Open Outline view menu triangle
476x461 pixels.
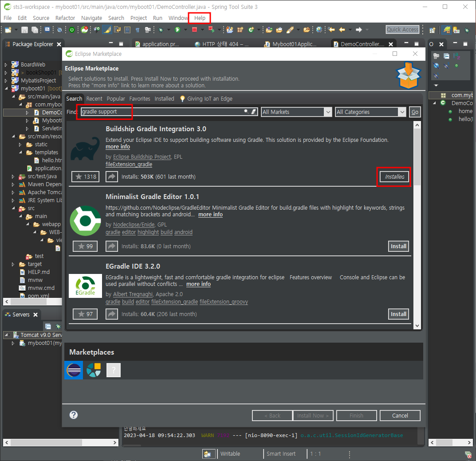[x=436, y=86]
